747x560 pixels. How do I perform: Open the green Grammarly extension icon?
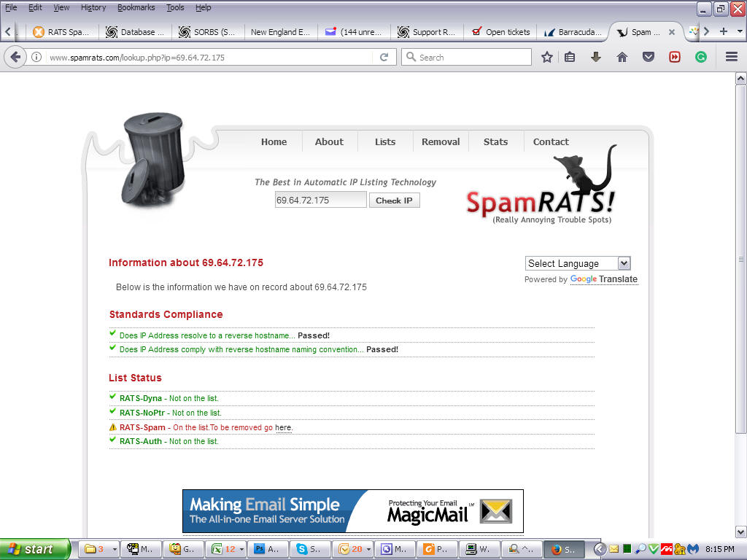[701, 57]
